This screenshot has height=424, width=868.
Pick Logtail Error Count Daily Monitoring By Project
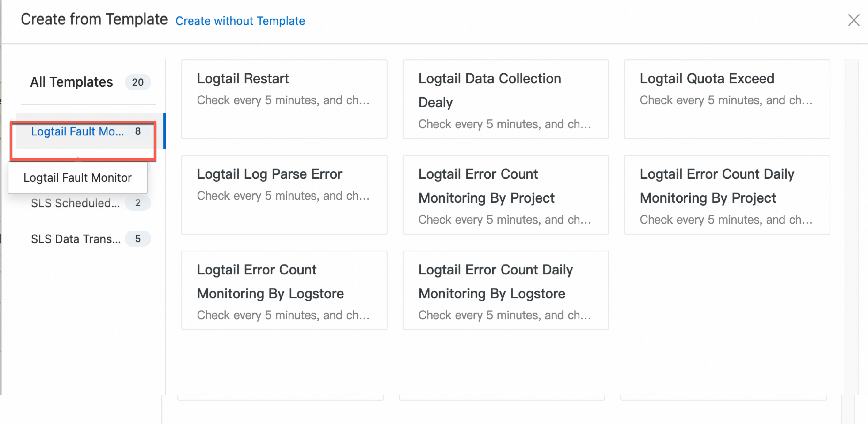pyautogui.click(x=727, y=195)
